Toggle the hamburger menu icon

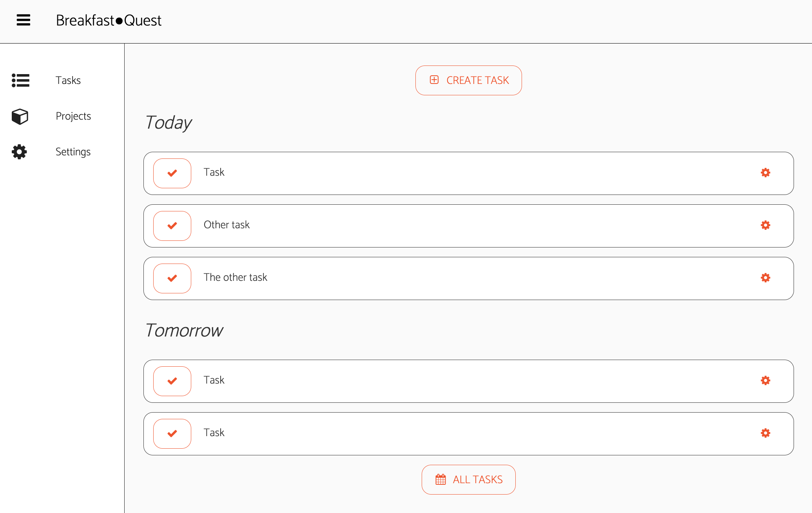24,20
